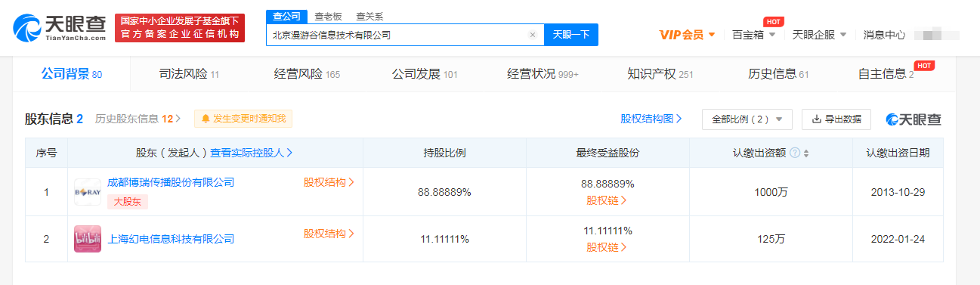
Task: Switch to 公司发展 tab
Action: click(425, 74)
